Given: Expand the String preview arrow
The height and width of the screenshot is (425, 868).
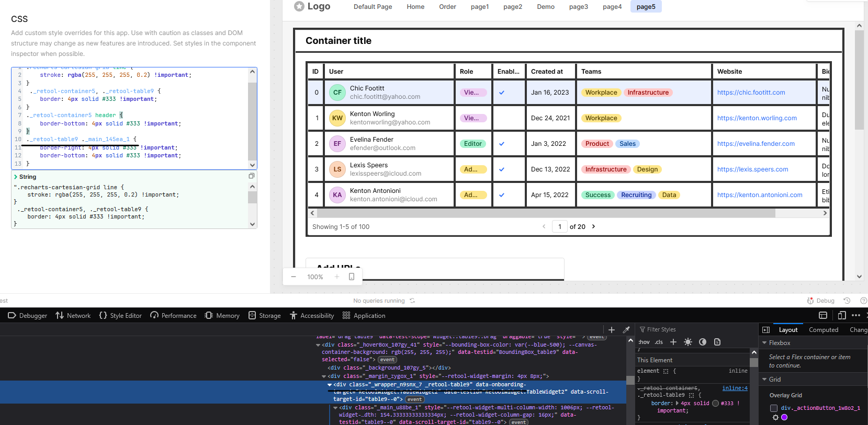Looking at the screenshot, I should point(16,177).
